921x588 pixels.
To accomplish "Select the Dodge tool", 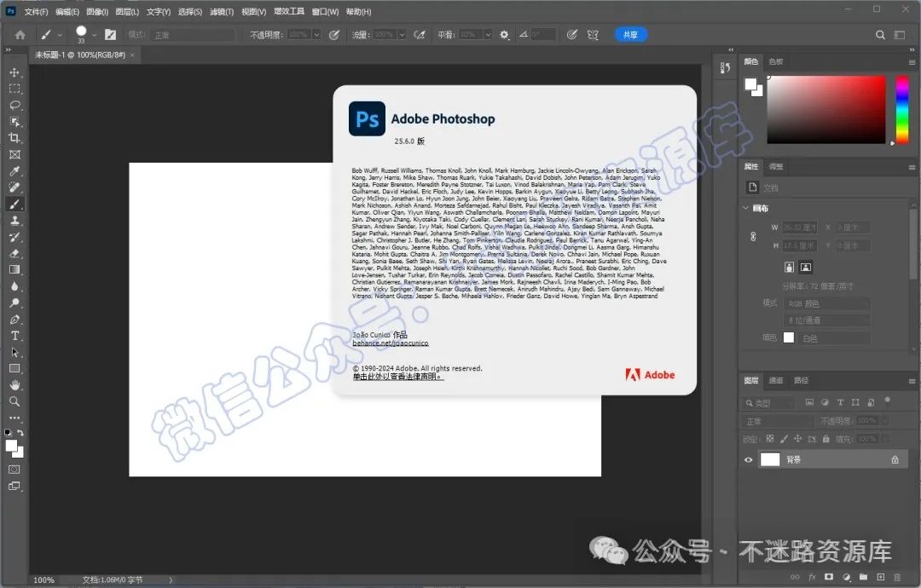I will [x=14, y=303].
